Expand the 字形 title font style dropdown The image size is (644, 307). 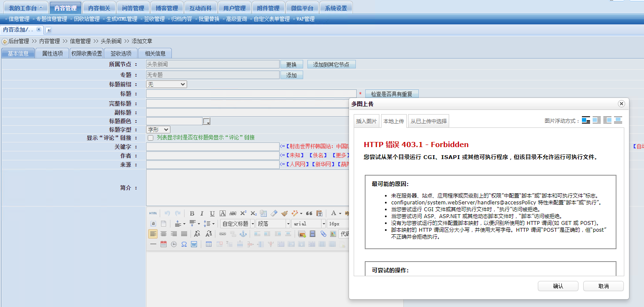coord(158,129)
